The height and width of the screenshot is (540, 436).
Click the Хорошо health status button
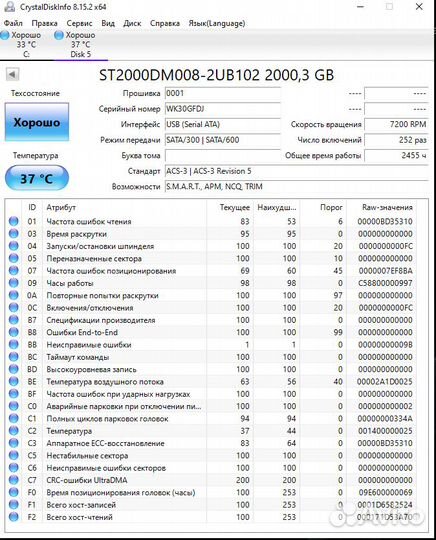pos(37,122)
